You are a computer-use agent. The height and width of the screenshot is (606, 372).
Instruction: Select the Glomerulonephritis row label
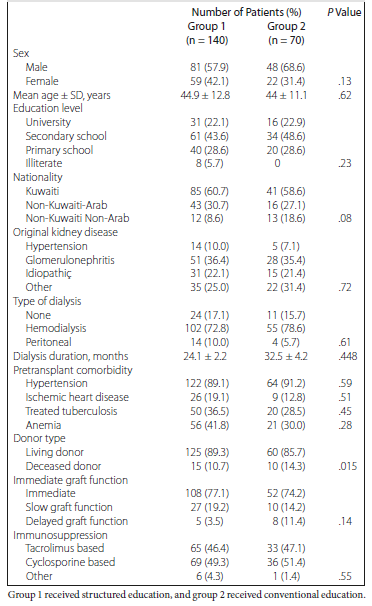70,260
